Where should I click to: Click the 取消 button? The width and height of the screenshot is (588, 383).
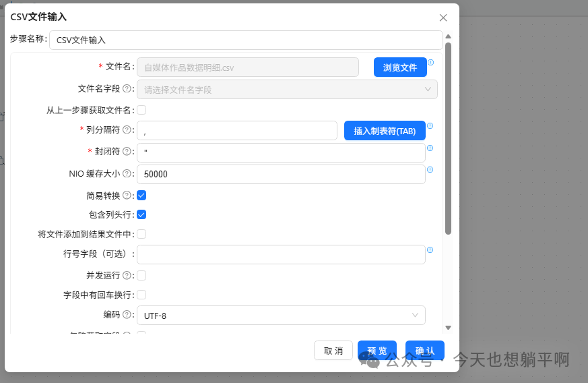[333, 351]
